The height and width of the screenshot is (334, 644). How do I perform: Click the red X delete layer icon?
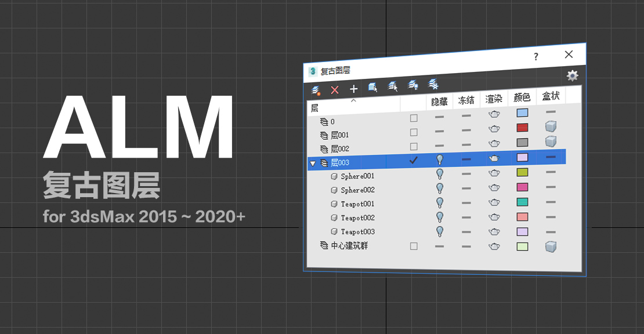[335, 89]
